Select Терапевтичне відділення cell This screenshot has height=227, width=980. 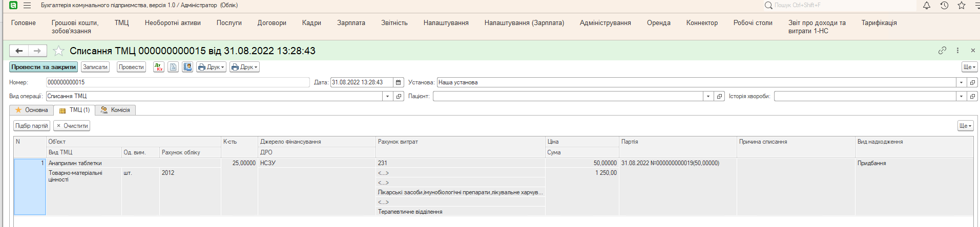(461, 212)
